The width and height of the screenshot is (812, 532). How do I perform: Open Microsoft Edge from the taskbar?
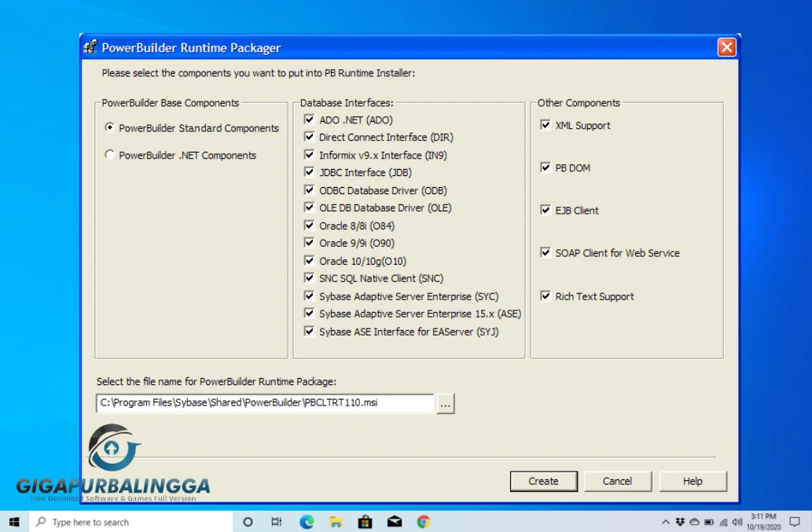(x=307, y=521)
